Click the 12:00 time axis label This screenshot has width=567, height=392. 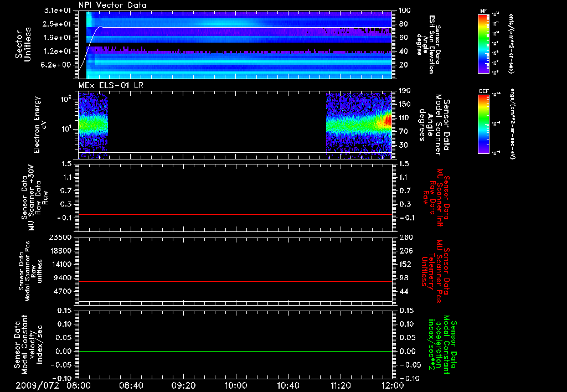coord(392,384)
